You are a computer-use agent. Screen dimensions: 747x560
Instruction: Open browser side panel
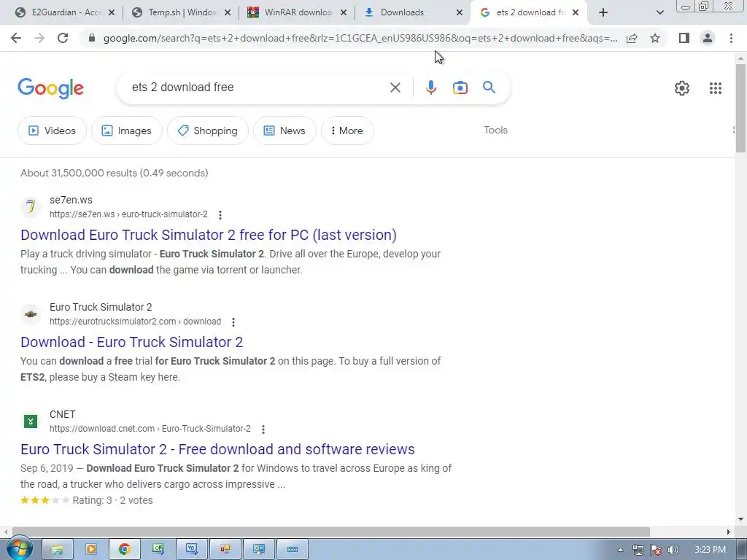click(x=684, y=38)
